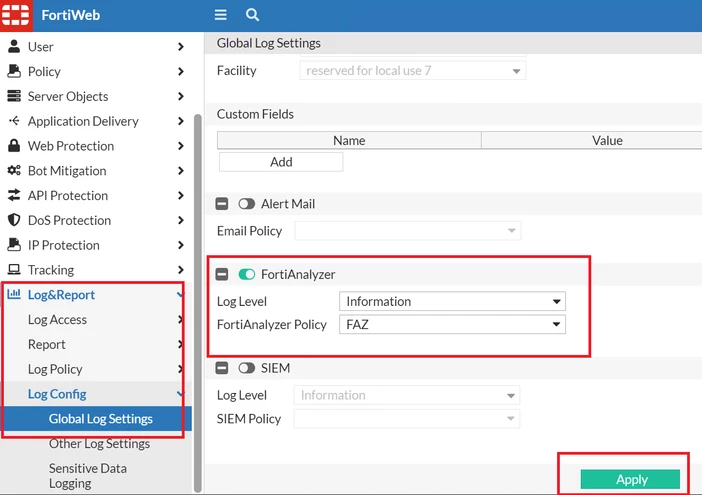Expand the Tracking menu chevron
The image size is (702, 495).
pos(180,270)
